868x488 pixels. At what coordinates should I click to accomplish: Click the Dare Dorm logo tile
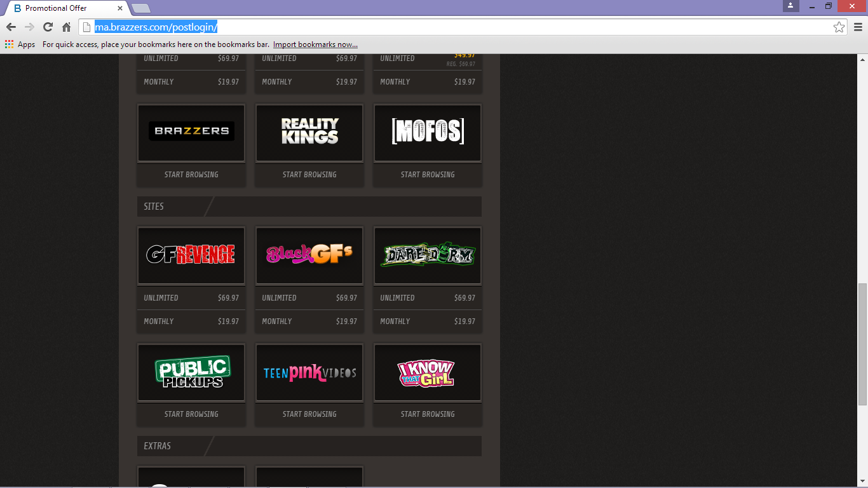coord(428,255)
